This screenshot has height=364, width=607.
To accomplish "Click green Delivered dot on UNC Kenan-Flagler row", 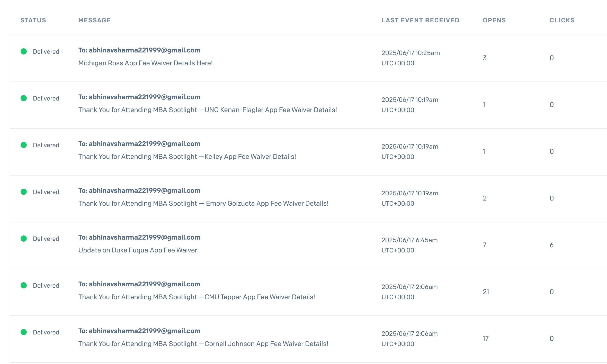I will pos(24,98).
